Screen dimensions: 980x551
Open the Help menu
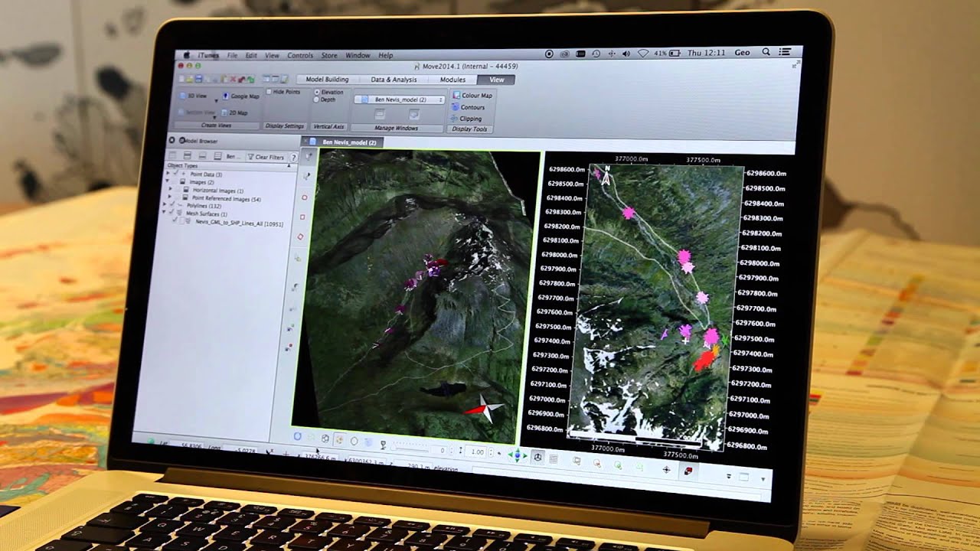(x=386, y=55)
